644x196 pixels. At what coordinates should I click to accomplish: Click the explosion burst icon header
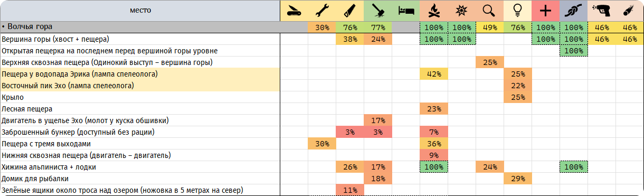(x=462, y=11)
